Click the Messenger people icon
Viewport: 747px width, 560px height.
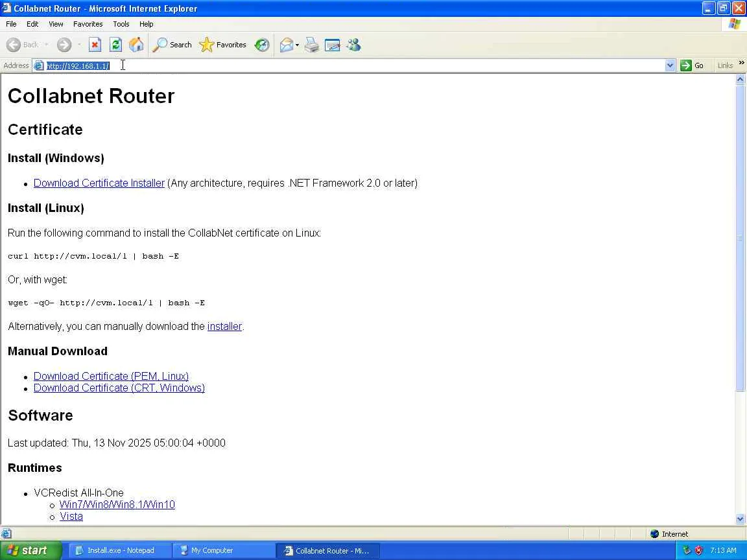pyautogui.click(x=353, y=45)
